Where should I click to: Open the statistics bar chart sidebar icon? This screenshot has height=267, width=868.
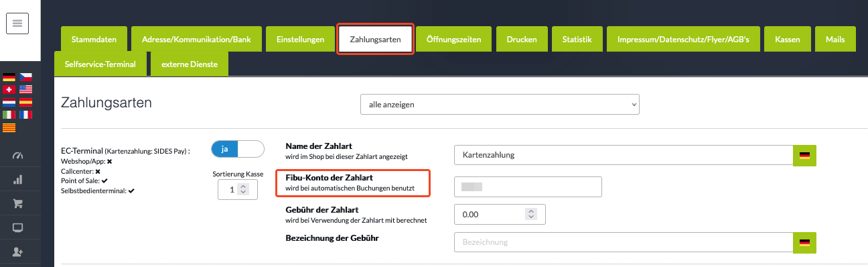coord(18,179)
